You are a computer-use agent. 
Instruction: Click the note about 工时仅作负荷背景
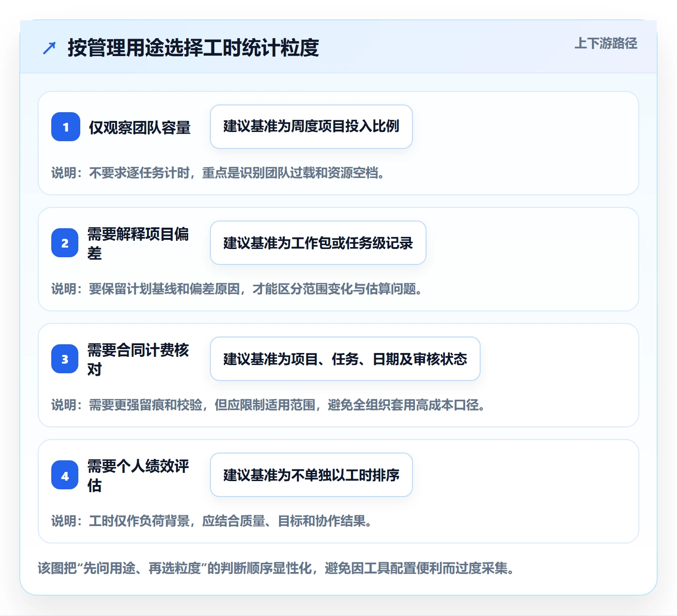pos(212,521)
